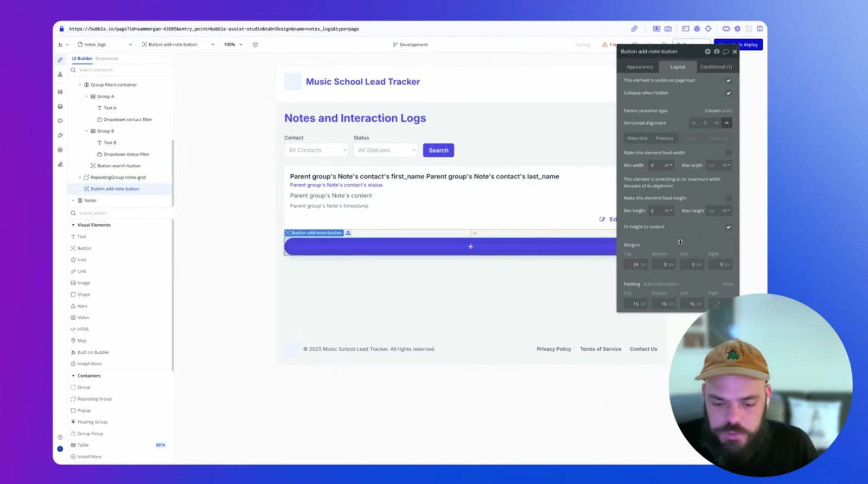Click the blue Search button on canvas

point(438,150)
